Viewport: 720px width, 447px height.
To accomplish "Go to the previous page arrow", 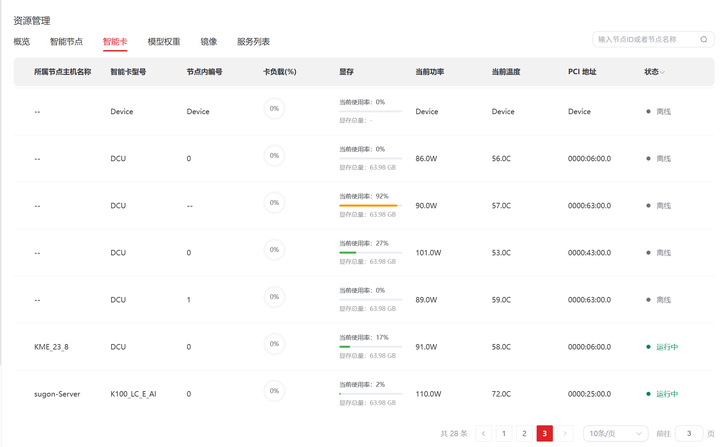I will pyautogui.click(x=484, y=434).
